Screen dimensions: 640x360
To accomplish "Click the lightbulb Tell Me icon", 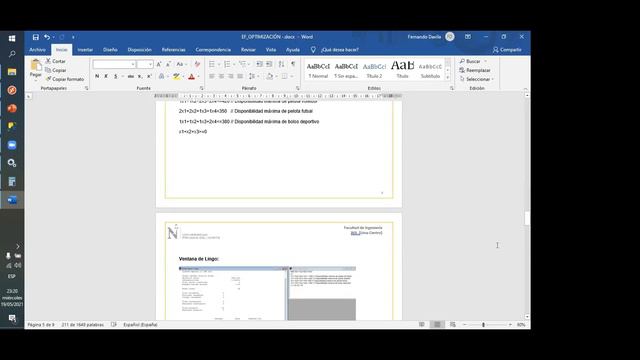I will coord(313,50).
